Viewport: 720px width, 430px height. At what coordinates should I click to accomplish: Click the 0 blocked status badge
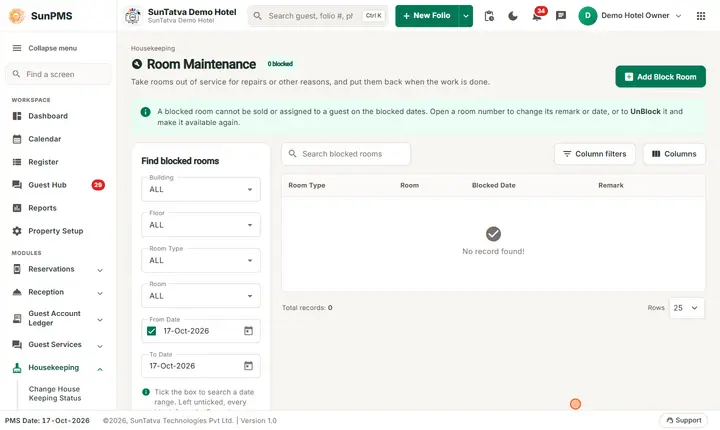280,64
